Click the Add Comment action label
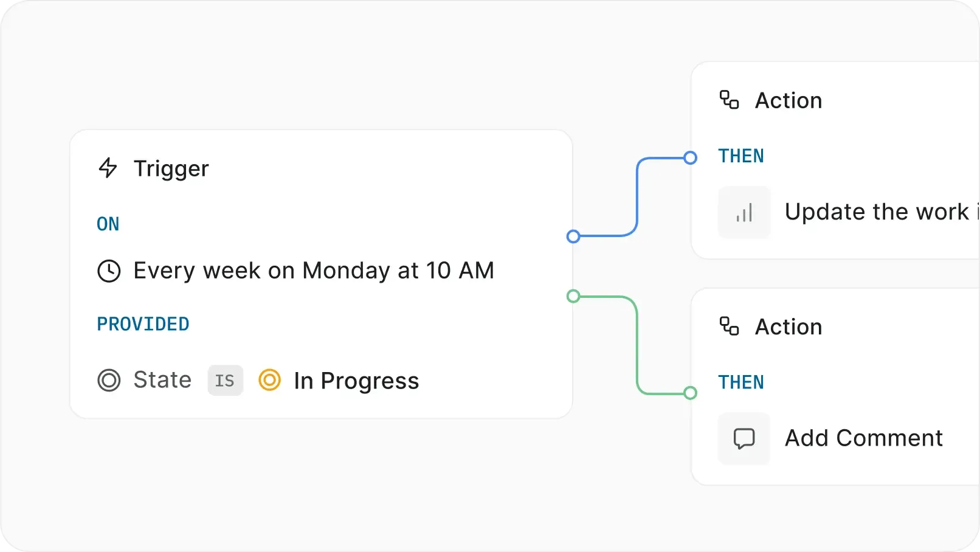980x552 pixels. pyautogui.click(x=864, y=438)
